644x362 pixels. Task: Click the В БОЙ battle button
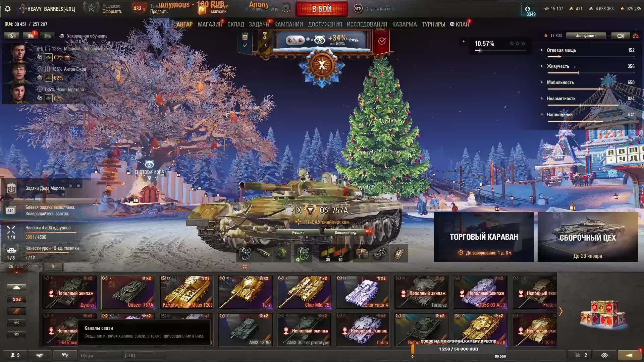click(x=322, y=9)
